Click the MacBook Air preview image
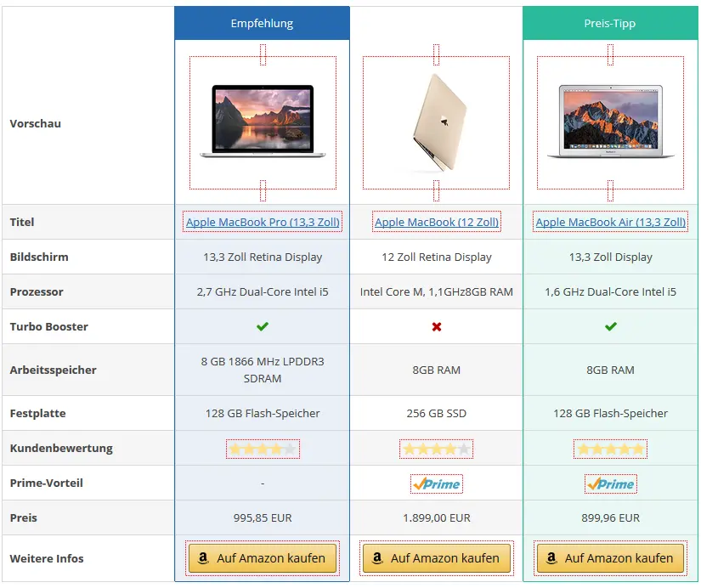This screenshot has height=588, width=701. pos(610,122)
